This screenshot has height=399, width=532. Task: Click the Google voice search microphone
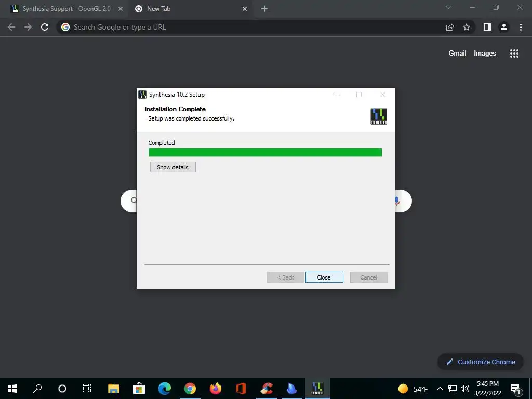click(397, 201)
